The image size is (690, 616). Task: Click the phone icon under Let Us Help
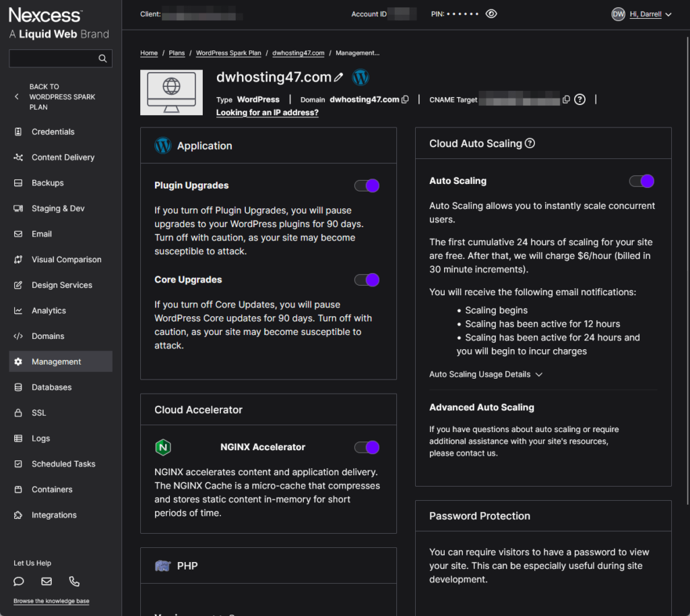(74, 582)
